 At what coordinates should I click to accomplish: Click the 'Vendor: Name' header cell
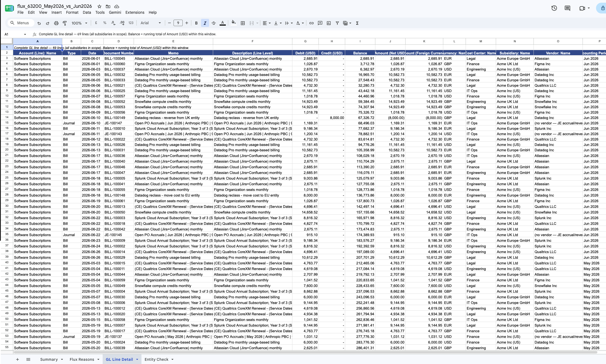[558, 53]
